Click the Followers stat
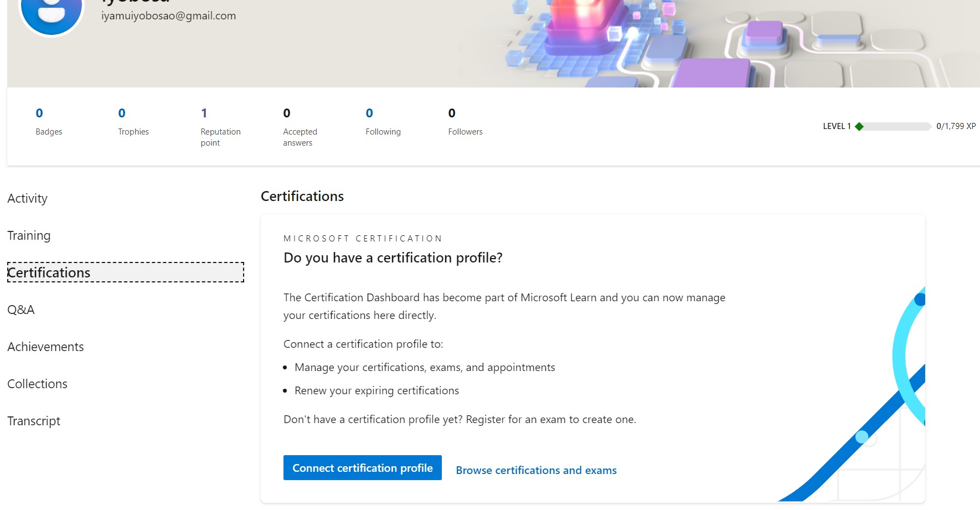The width and height of the screenshot is (980, 510). 465,121
